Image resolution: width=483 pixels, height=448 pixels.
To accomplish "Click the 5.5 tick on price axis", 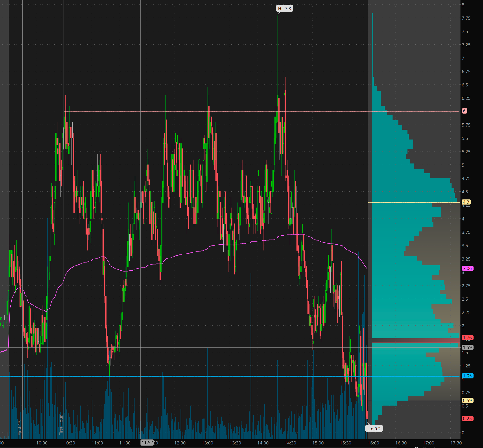I will pos(465,138).
